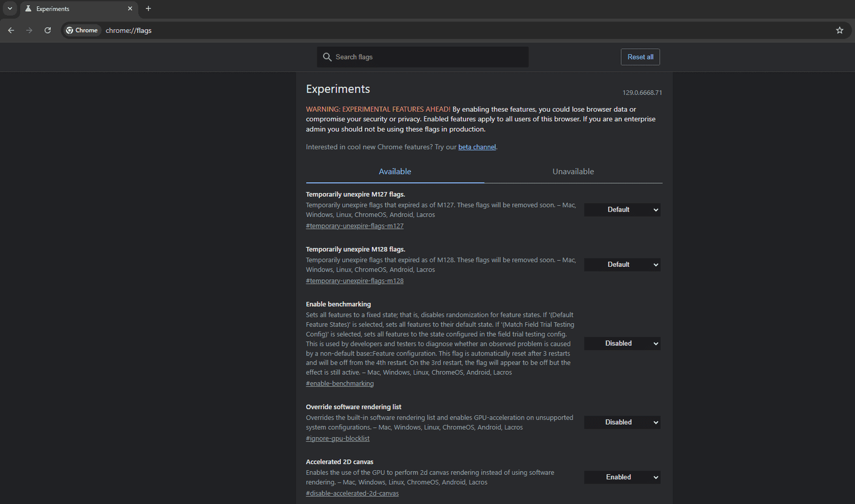Screen dimensions: 855x504
Task: Open the Temporarily unexpire M128 flags dropdown
Action: [622, 264]
